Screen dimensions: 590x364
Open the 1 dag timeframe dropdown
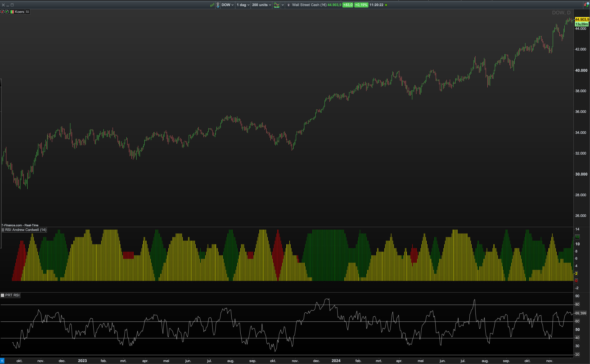(x=243, y=5)
